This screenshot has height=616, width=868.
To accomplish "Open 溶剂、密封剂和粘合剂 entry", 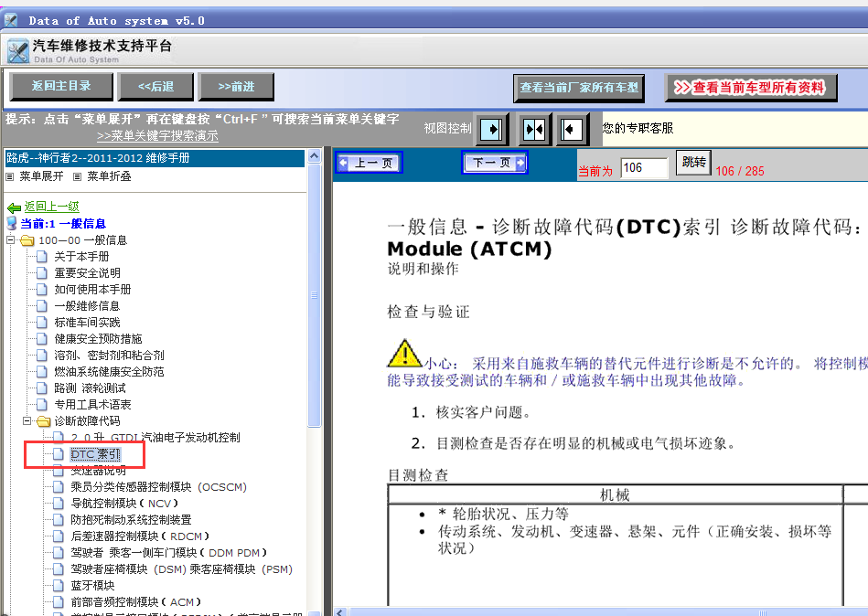I will pos(109,355).
